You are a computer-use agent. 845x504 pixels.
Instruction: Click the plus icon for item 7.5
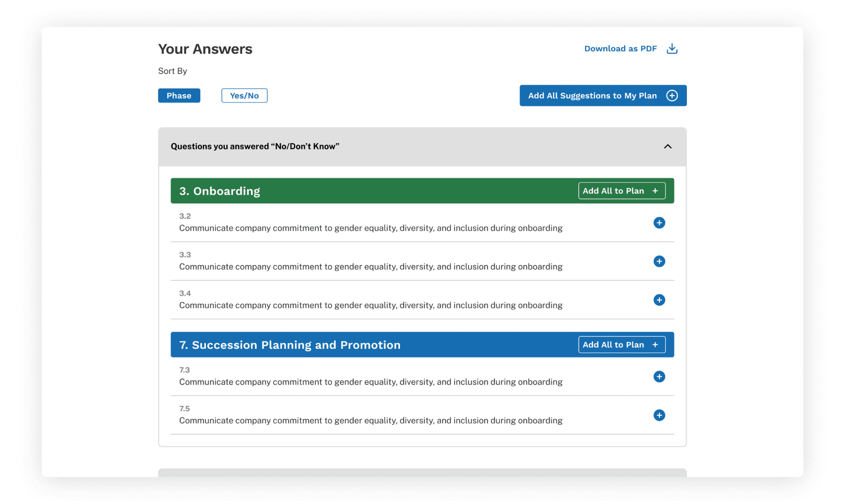659,415
